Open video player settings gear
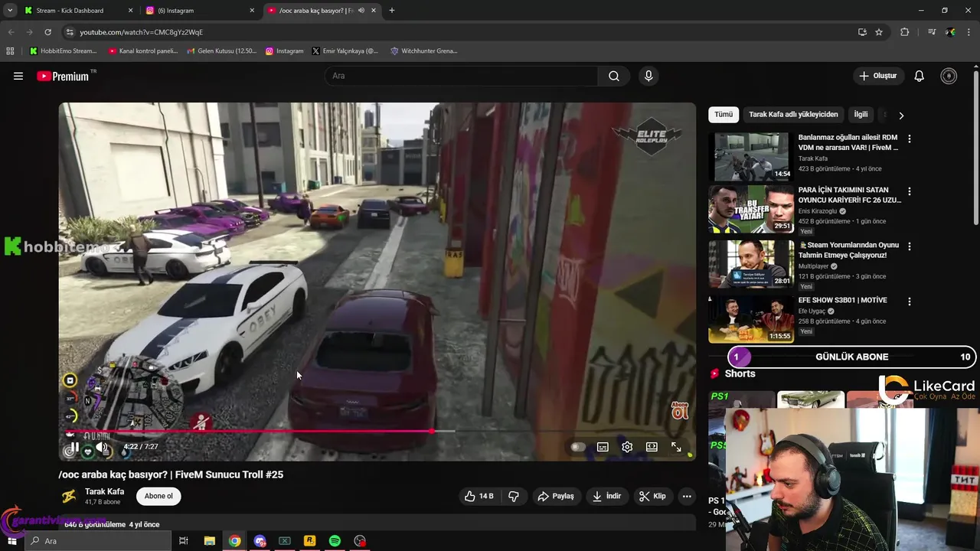The height and width of the screenshot is (551, 980). point(627,447)
